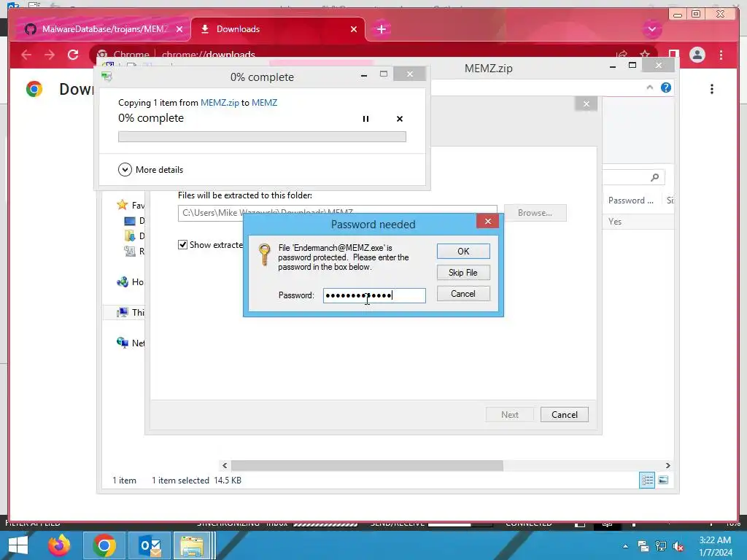The width and height of the screenshot is (747, 560).
Task: Open the Downloads favorite icon
Action: pos(130,236)
